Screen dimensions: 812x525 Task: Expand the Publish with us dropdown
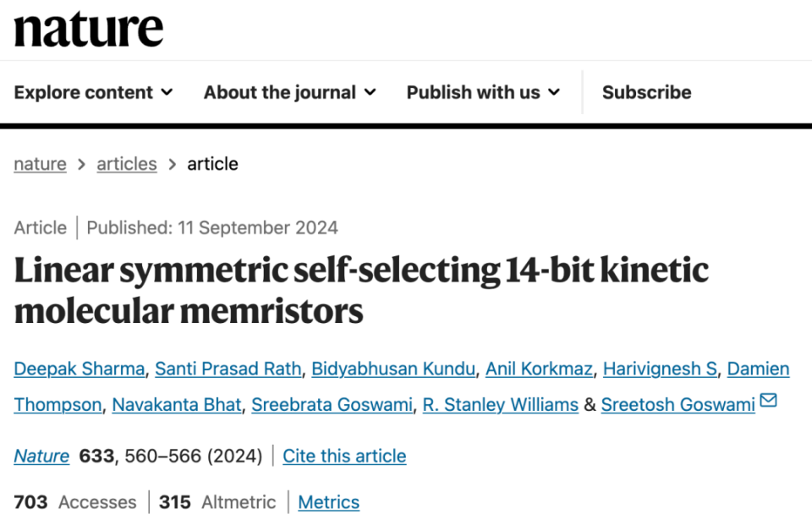(483, 92)
